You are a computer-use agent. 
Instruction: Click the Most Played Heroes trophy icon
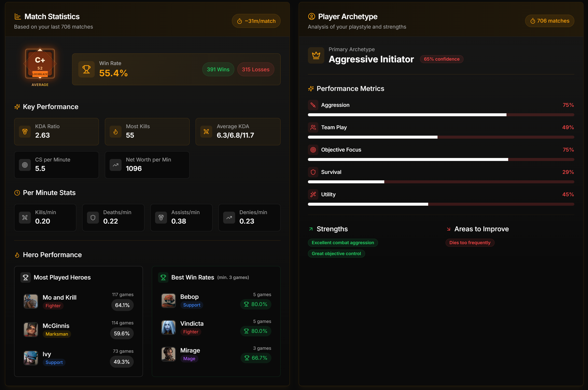26,277
